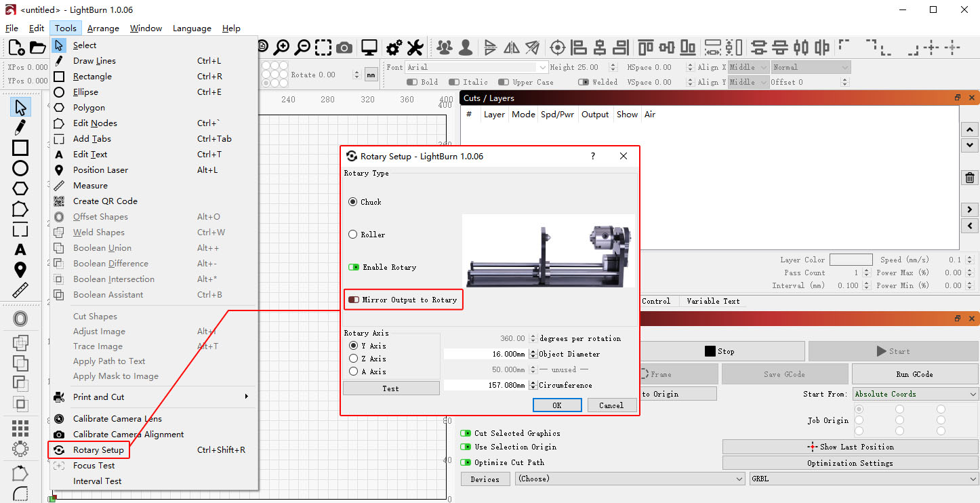Click Rotary Setup in Tools menu

click(x=98, y=449)
